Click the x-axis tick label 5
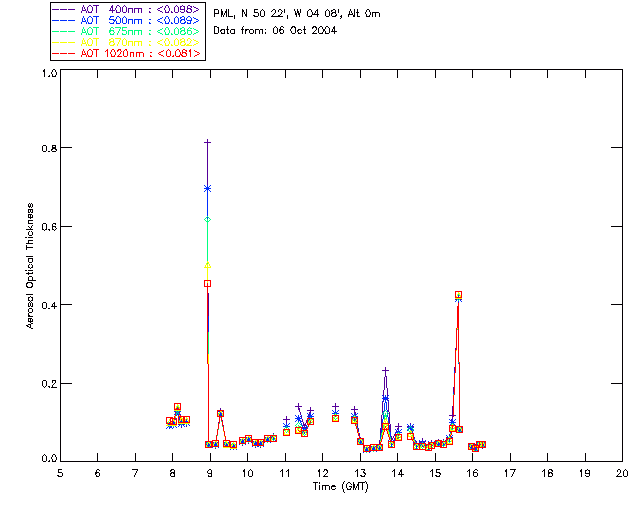 pos(60,473)
